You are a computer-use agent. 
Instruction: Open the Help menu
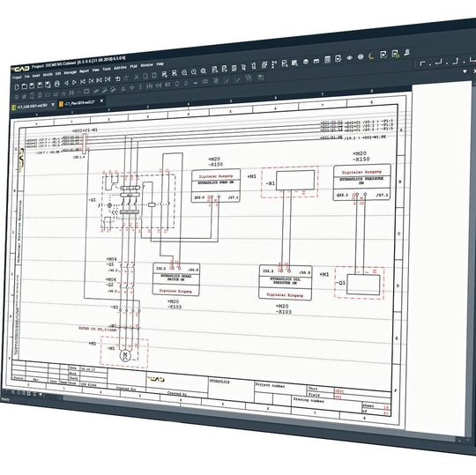[x=160, y=64]
